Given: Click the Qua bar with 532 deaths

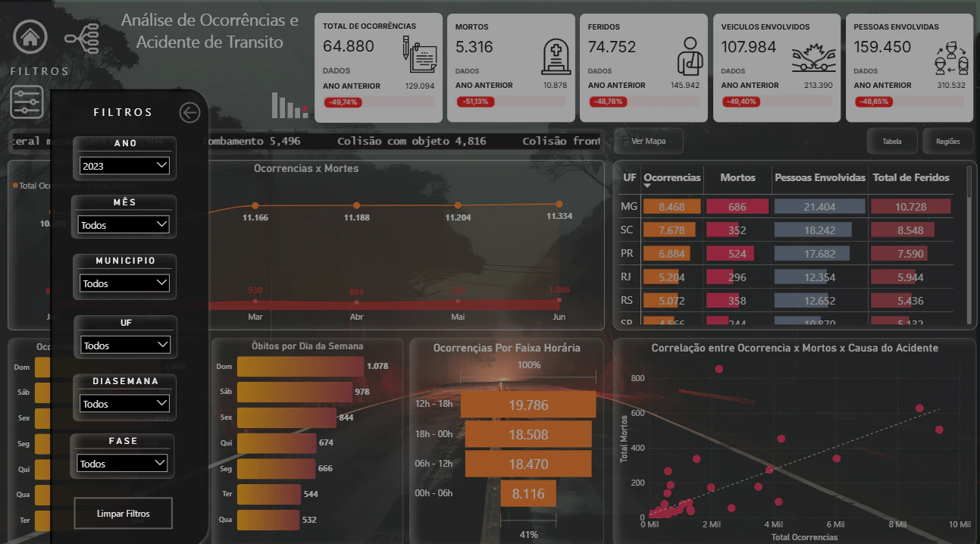Looking at the screenshot, I should click(268, 520).
